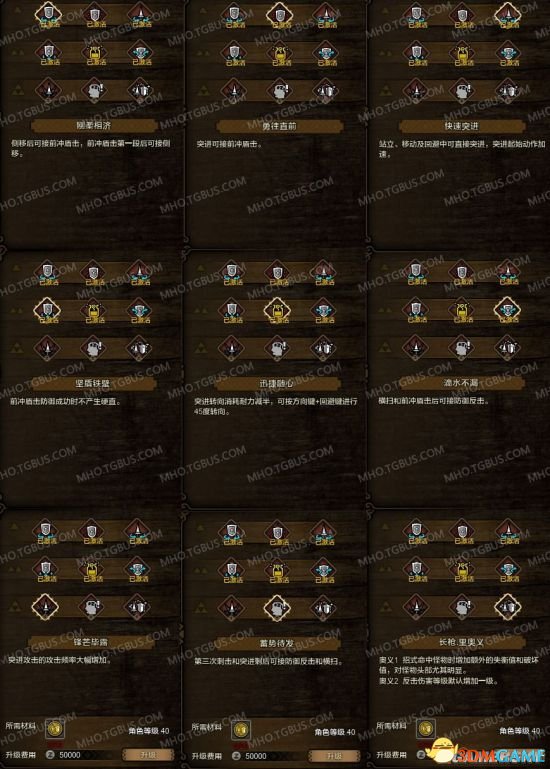Click the 快速突进 skill title banner
This screenshot has width=550, height=769.
pyautogui.click(x=461, y=127)
